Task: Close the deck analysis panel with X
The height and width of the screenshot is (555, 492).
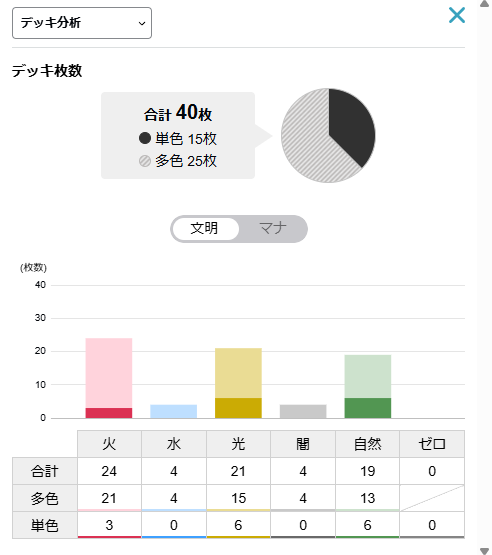Action: pyautogui.click(x=457, y=15)
